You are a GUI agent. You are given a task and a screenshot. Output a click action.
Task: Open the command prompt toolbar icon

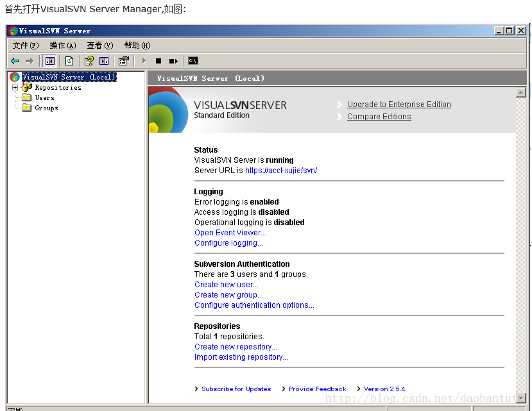[193, 61]
